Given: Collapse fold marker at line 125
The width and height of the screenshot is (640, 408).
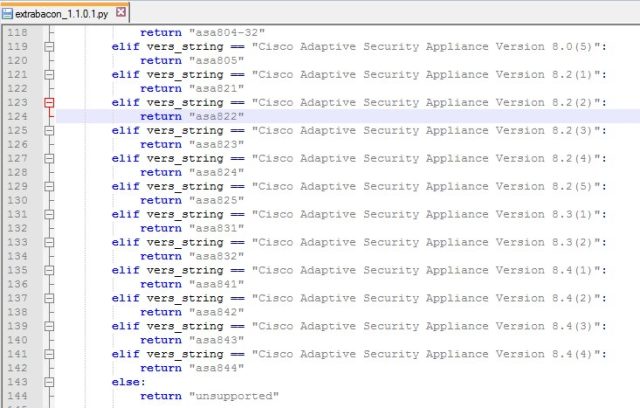Looking at the screenshot, I should (49, 131).
